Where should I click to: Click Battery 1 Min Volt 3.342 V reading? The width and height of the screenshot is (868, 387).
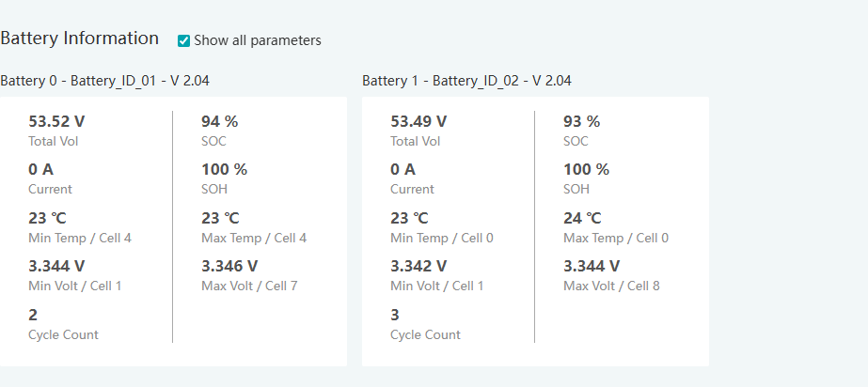[418, 267]
